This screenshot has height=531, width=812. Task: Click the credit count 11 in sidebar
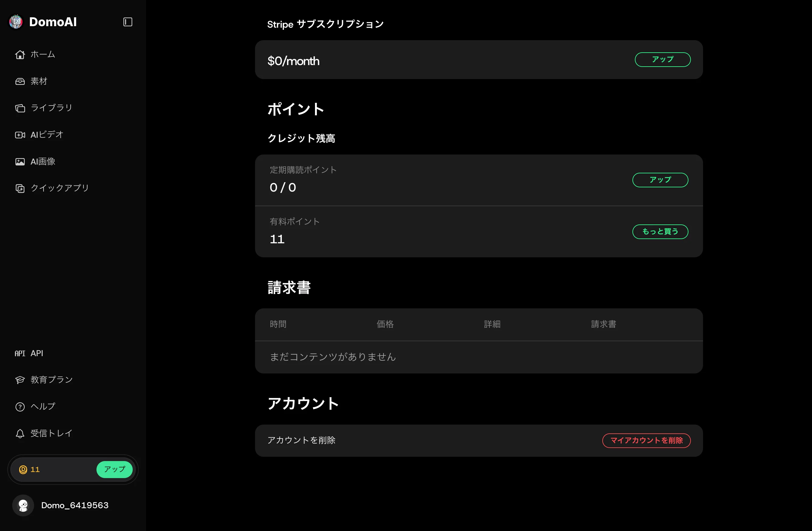tap(35, 470)
